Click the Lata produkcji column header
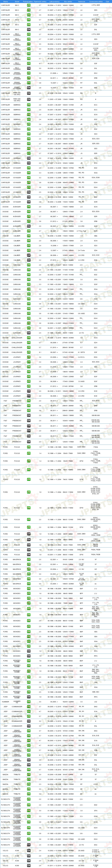Screen dimensions: 112x868 click(x=54, y=2)
